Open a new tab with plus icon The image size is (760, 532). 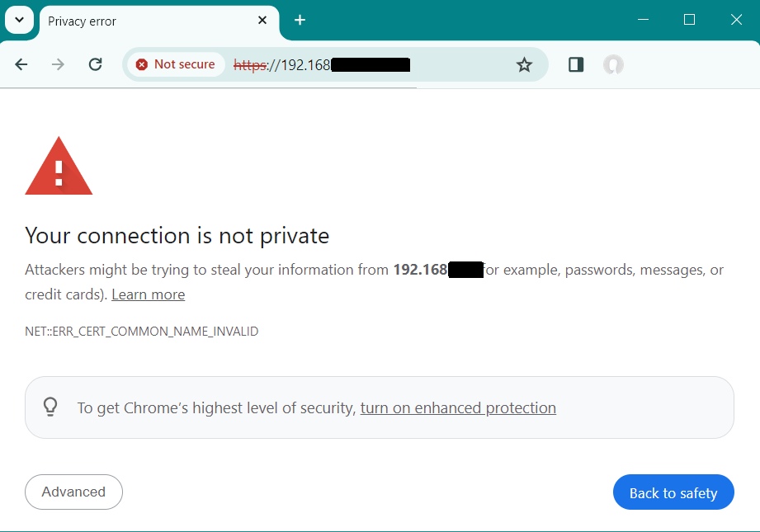click(300, 20)
